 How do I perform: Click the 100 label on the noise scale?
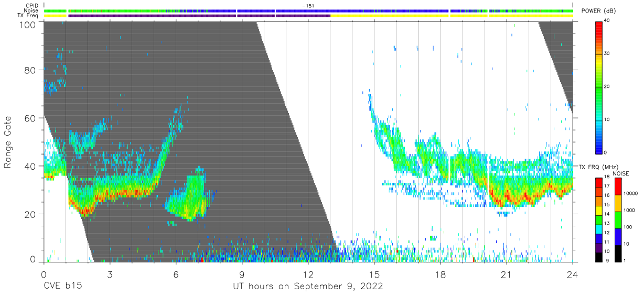(627, 227)
